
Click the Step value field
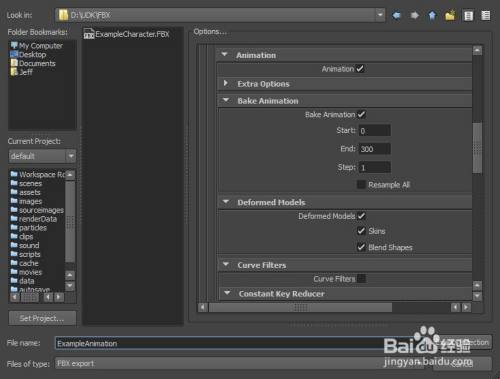pos(375,167)
